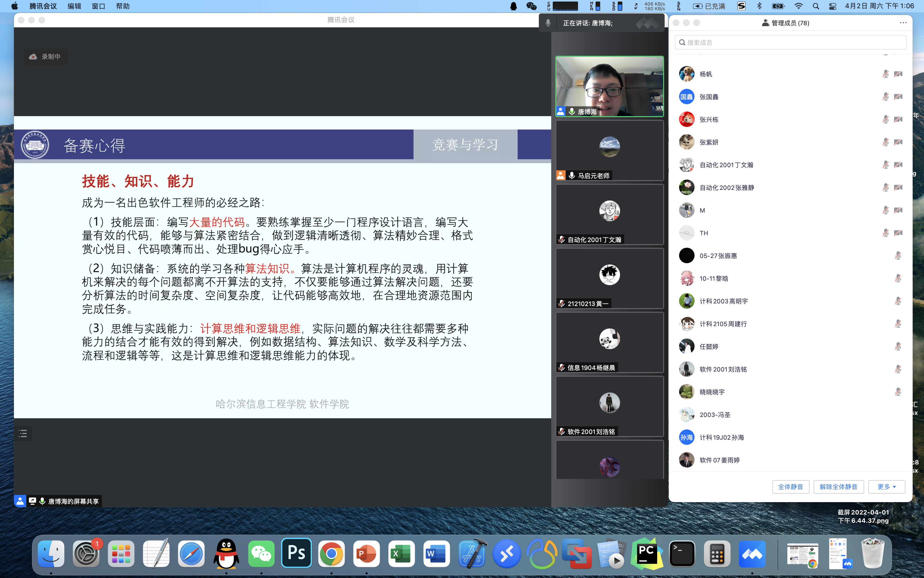924x578 pixels.
Task: Toggle microphone for 张国鑫
Action: point(885,97)
